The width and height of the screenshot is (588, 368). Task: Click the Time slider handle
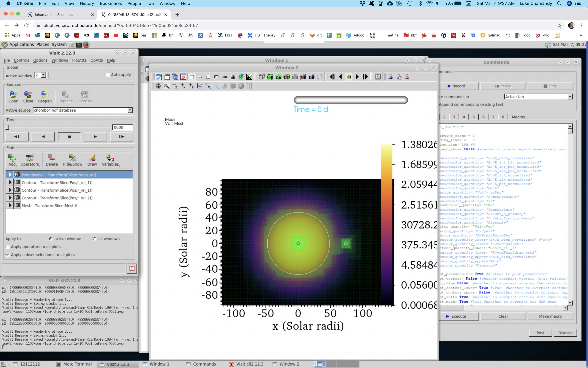point(7,127)
